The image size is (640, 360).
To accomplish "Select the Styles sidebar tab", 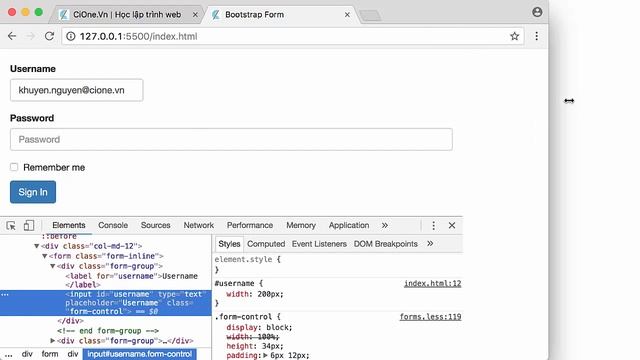I will click(x=229, y=244).
